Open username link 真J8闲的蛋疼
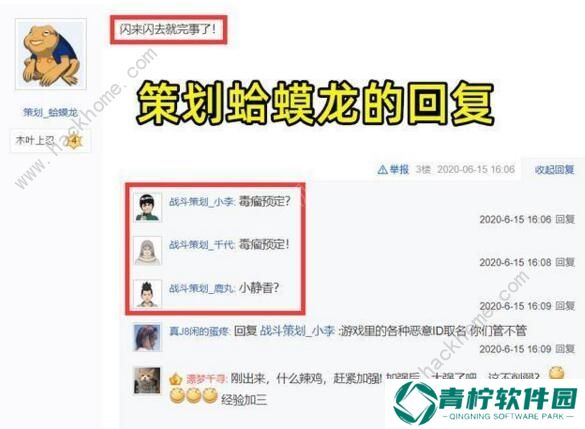 click(x=199, y=331)
